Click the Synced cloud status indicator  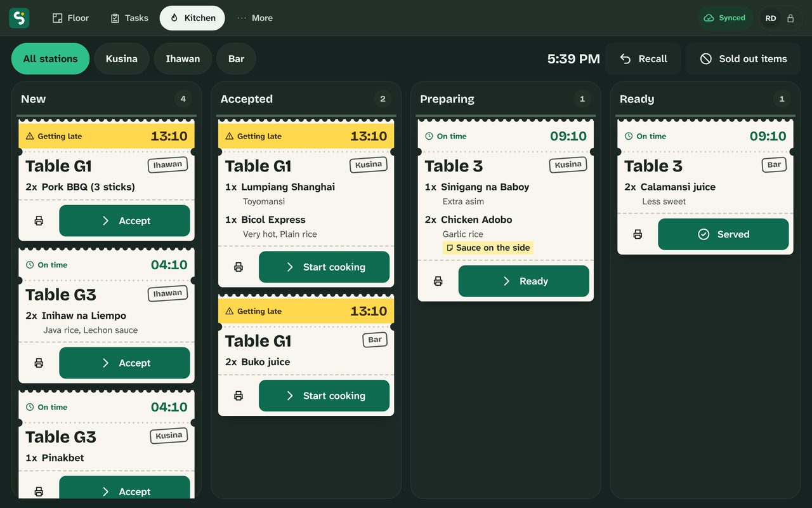pos(725,18)
